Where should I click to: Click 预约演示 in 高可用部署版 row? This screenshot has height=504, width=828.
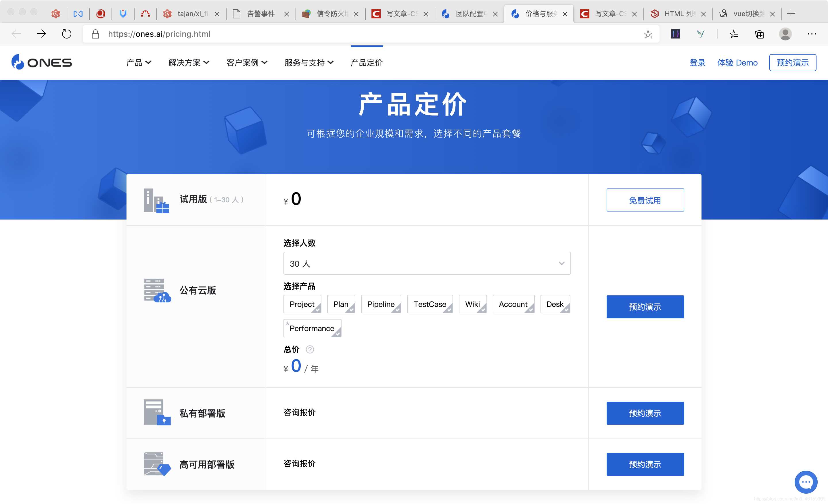coord(645,464)
